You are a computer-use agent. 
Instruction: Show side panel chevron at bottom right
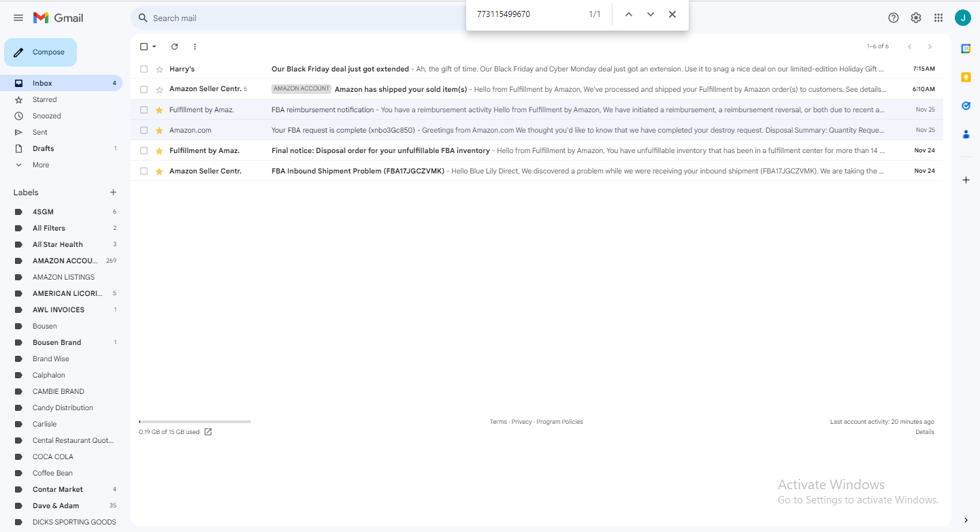966,520
